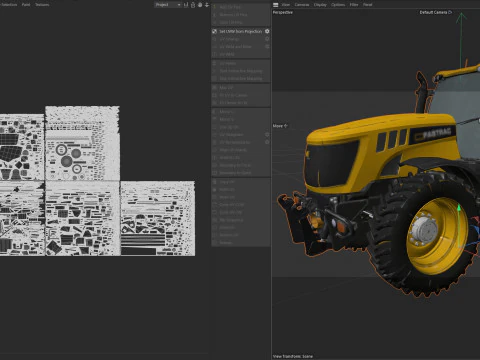The width and height of the screenshot is (480, 360).
Task: Open the UV Unwrap settings gear
Action: click(x=267, y=39)
